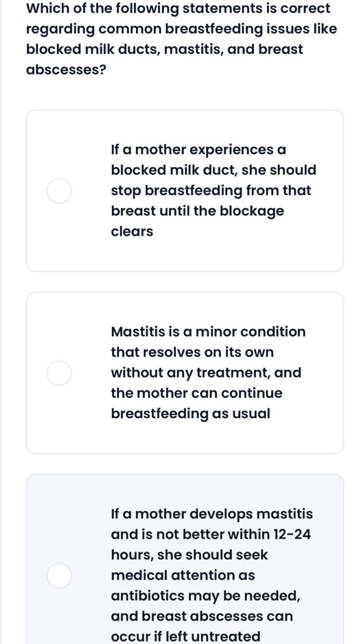Click 'hours, she should seek' line in third option
Image resolution: width=364 pixels, height=644 pixels.
[x=189, y=555]
